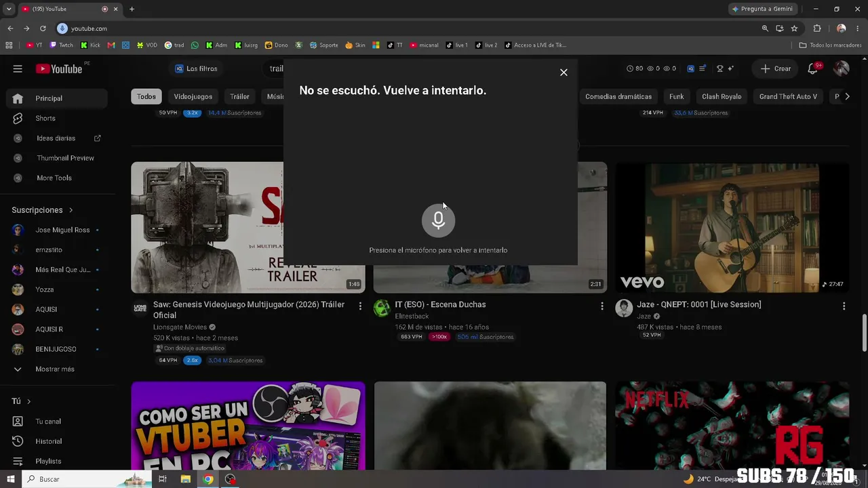Open options menu for IT (ESO) video
Viewport: 868px width, 488px height.
(601, 306)
